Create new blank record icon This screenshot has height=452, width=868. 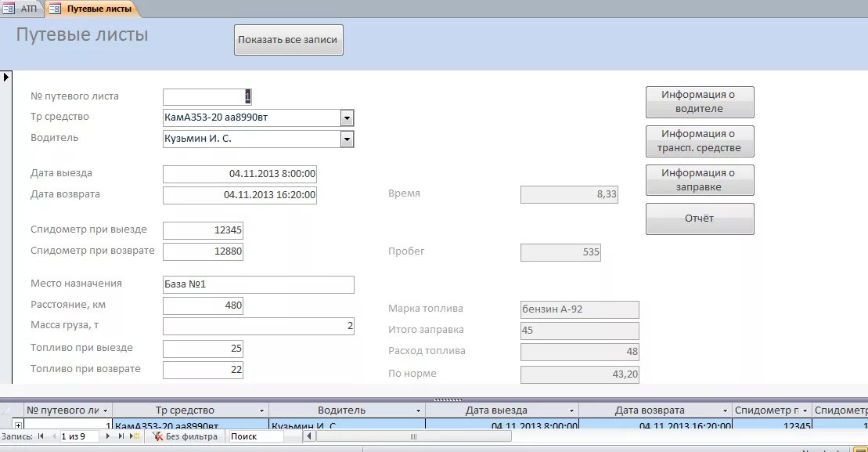pyautogui.click(x=135, y=436)
